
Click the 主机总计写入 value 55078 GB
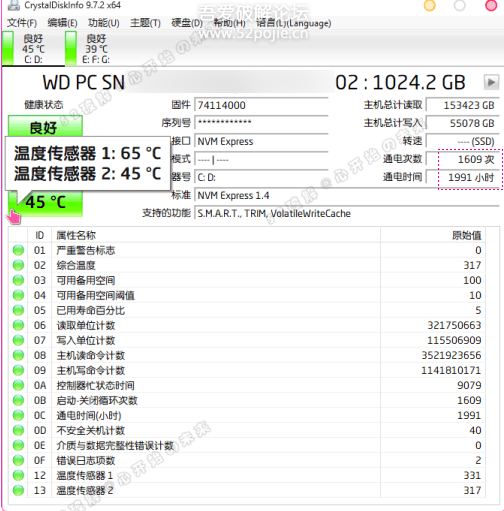coord(463,123)
